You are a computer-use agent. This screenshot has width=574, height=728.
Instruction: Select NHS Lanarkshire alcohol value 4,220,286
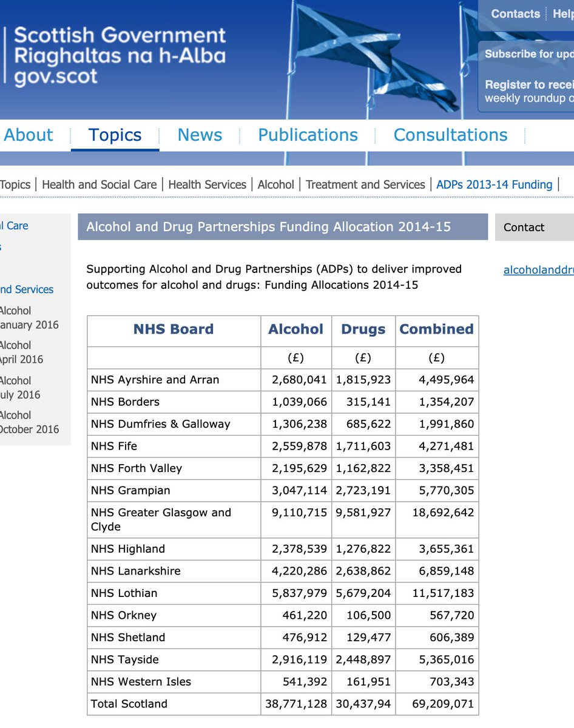click(x=300, y=571)
